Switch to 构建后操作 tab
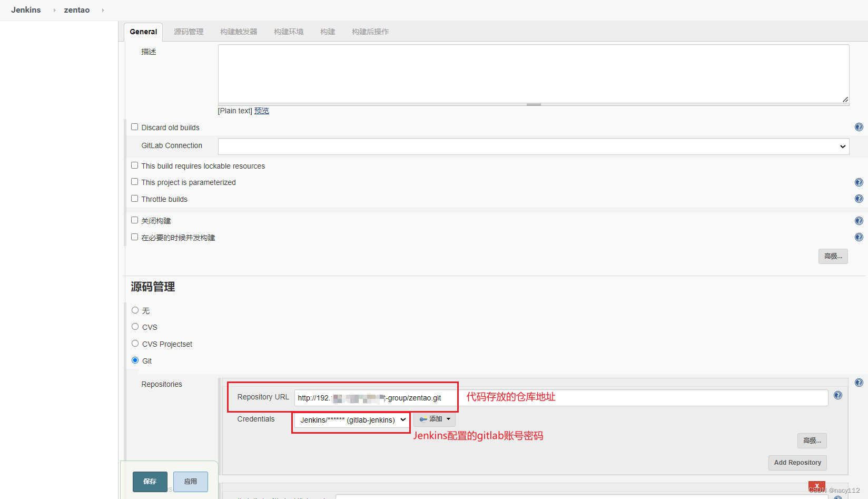Viewport: 868px width, 499px height. point(370,32)
